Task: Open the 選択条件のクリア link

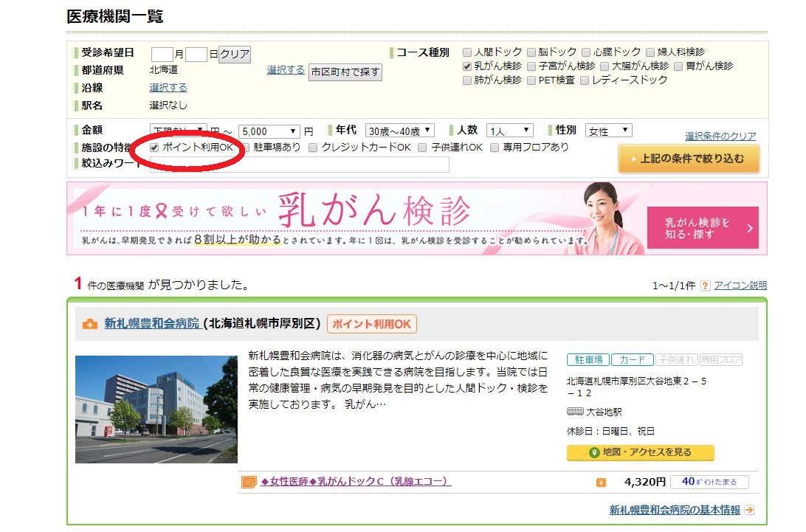Action: 720,137
